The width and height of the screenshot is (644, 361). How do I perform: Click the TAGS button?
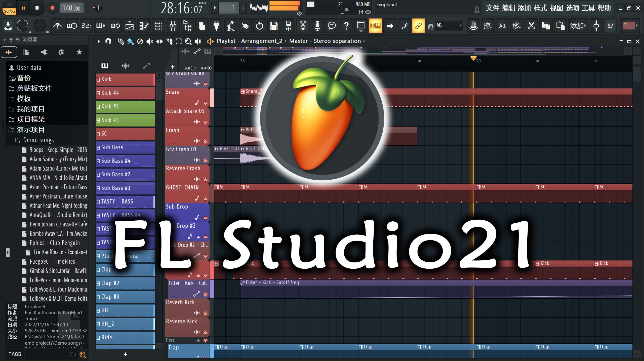(15, 354)
